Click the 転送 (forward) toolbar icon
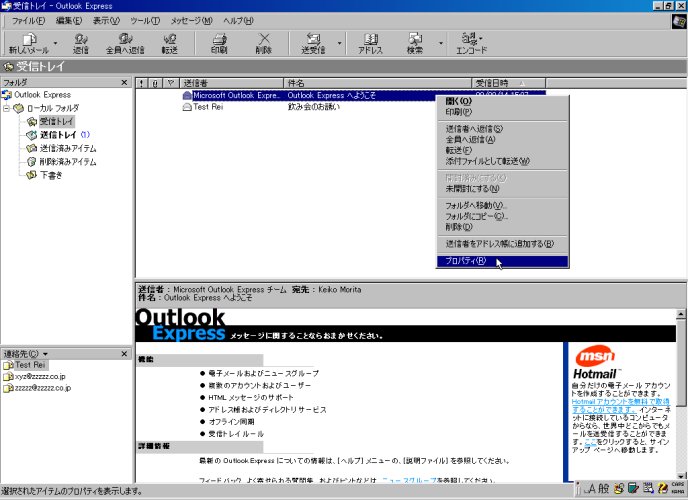The image size is (688, 500). 169,43
